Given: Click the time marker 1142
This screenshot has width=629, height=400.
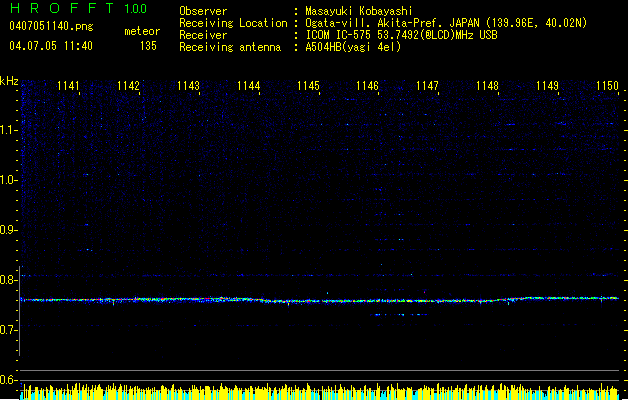Looking at the screenshot, I should (128, 86).
